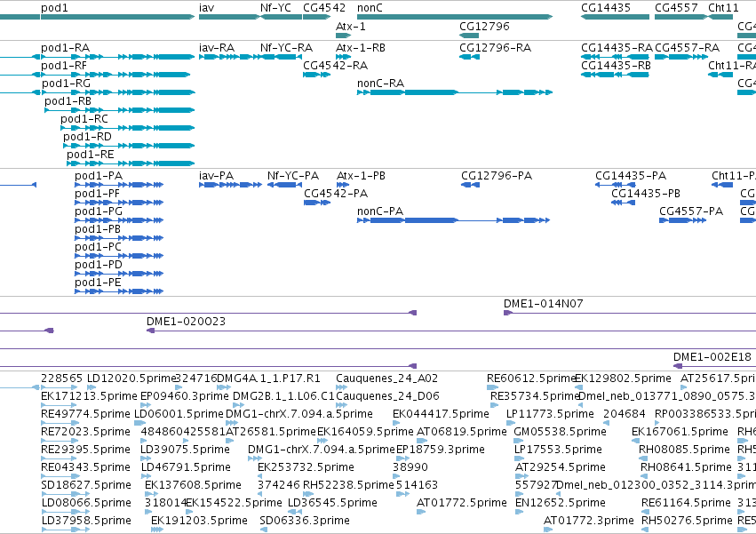Click EST RH52238.5prime
The width and height of the screenshot is (756, 534).
point(308,494)
